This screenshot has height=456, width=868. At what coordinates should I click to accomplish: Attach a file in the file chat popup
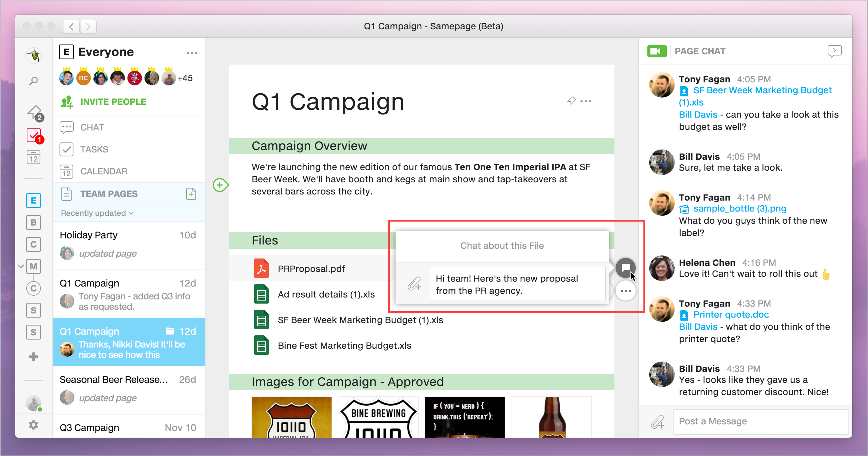point(414,283)
